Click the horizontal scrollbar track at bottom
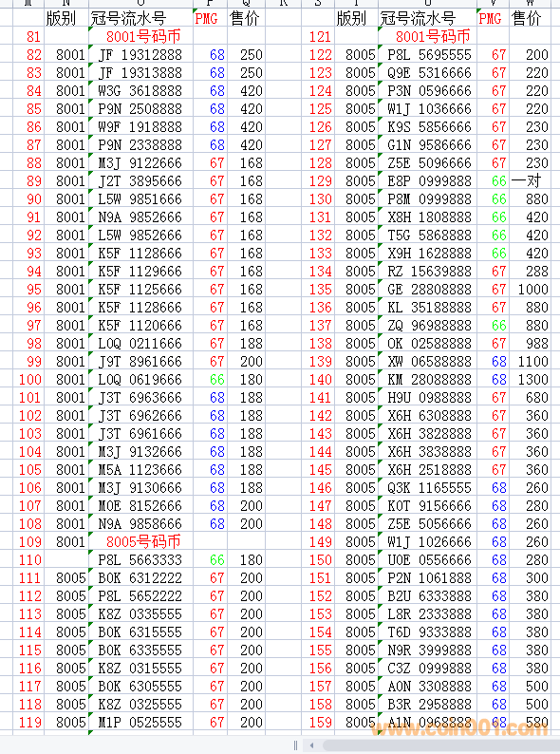The width and height of the screenshot is (560, 754). pos(439,745)
